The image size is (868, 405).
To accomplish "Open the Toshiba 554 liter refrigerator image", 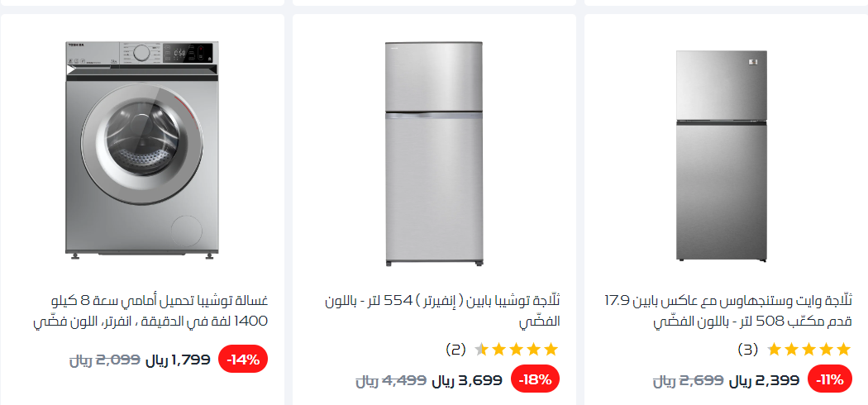I will [434, 154].
